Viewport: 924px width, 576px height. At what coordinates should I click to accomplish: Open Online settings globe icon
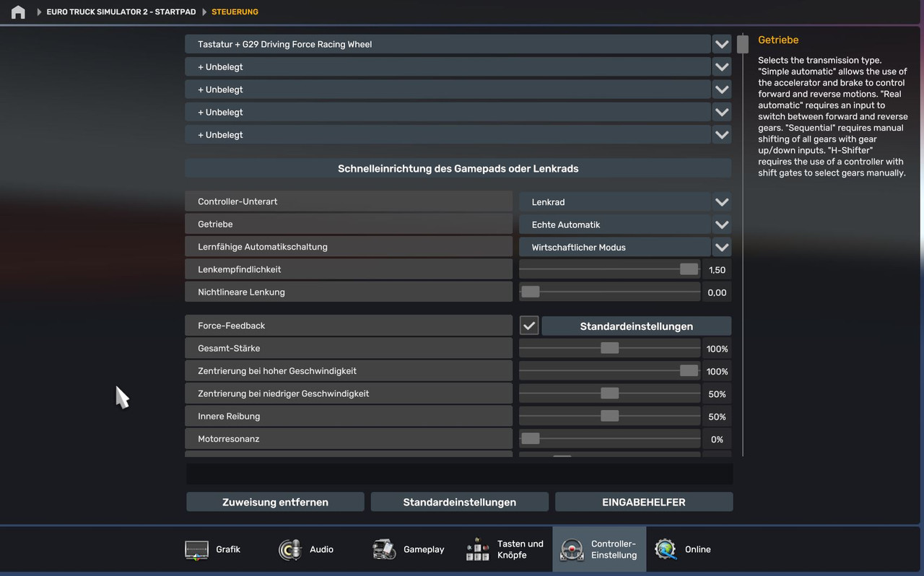pos(666,550)
